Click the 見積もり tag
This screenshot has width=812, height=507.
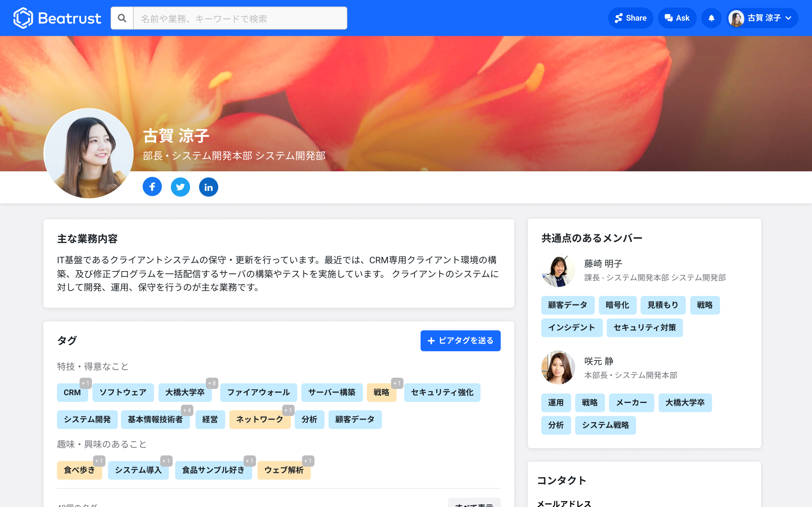click(x=663, y=305)
